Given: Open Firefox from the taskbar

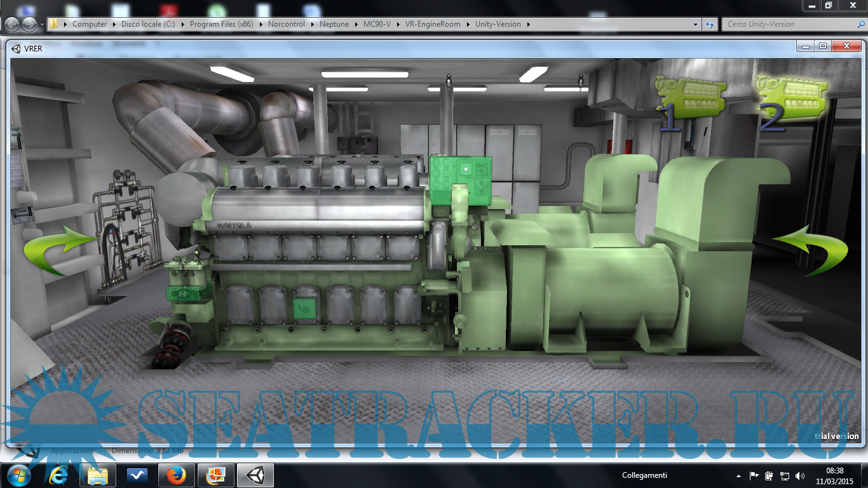Looking at the screenshot, I should (x=176, y=475).
